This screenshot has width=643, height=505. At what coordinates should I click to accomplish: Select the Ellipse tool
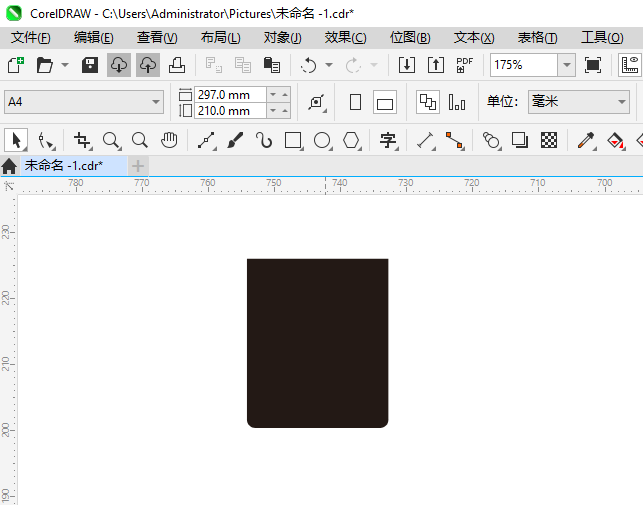[323, 140]
